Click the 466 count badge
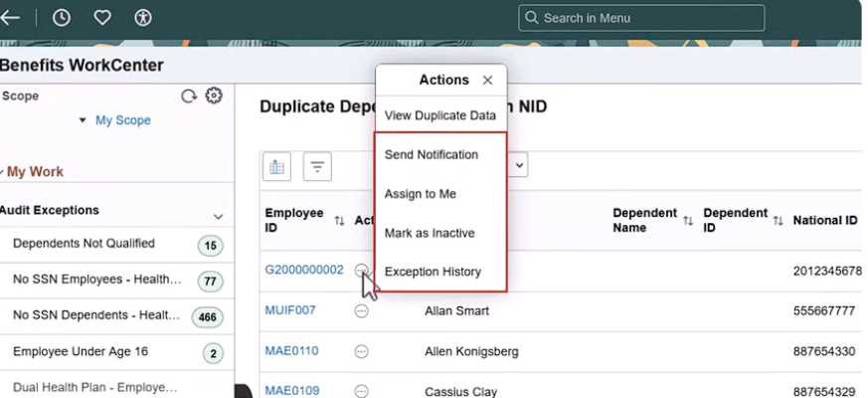The height and width of the screenshot is (398, 868). pos(208,317)
